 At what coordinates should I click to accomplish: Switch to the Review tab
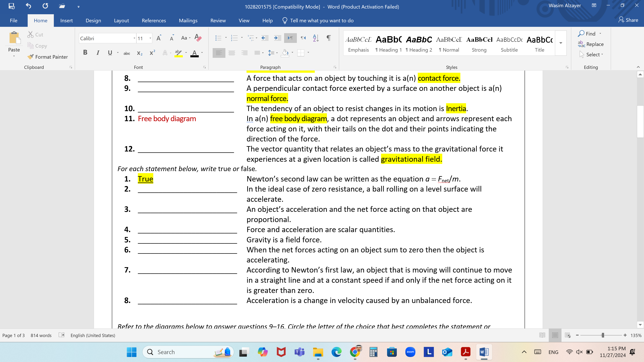(218, 20)
